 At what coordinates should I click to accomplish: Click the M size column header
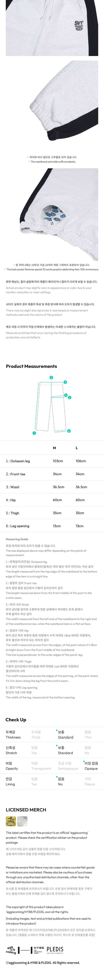(54, 448)
